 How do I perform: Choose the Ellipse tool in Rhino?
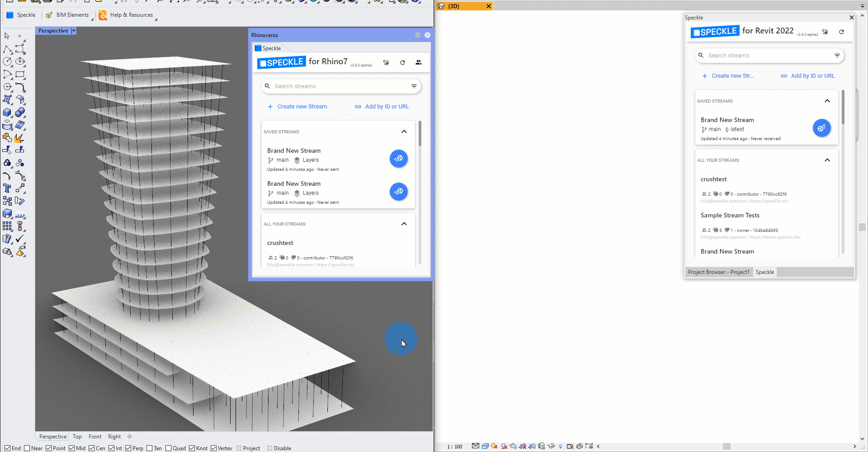point(20,61)
